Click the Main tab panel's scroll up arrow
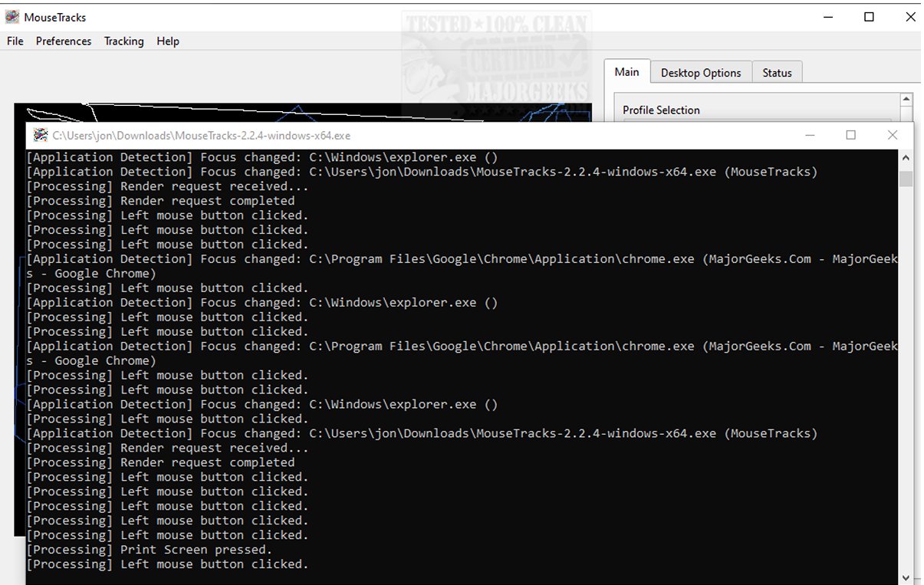 906,100
